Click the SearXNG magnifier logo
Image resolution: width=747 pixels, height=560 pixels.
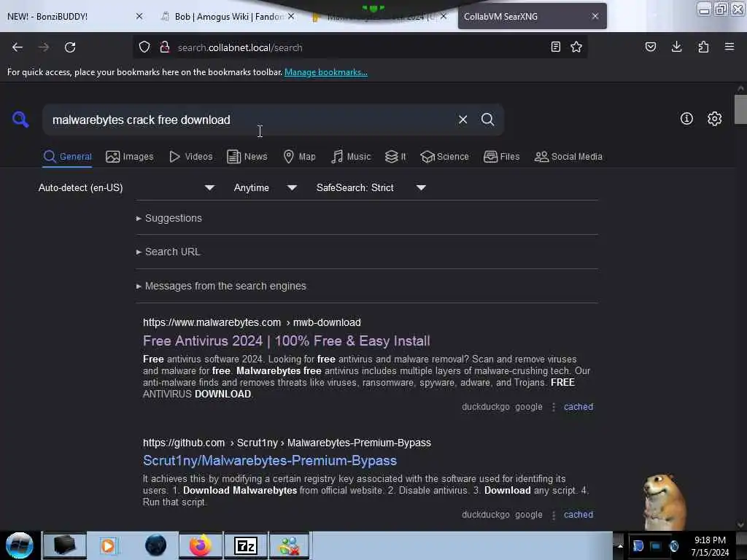[20, 119]
